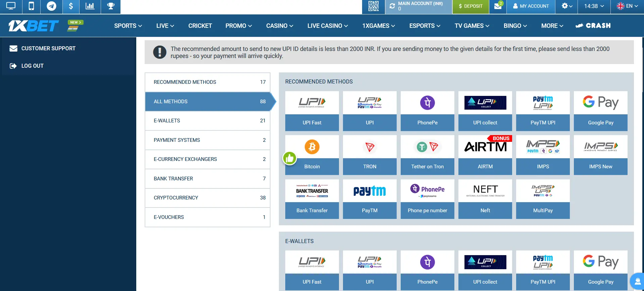Expand the Live menu

point(165,26)
